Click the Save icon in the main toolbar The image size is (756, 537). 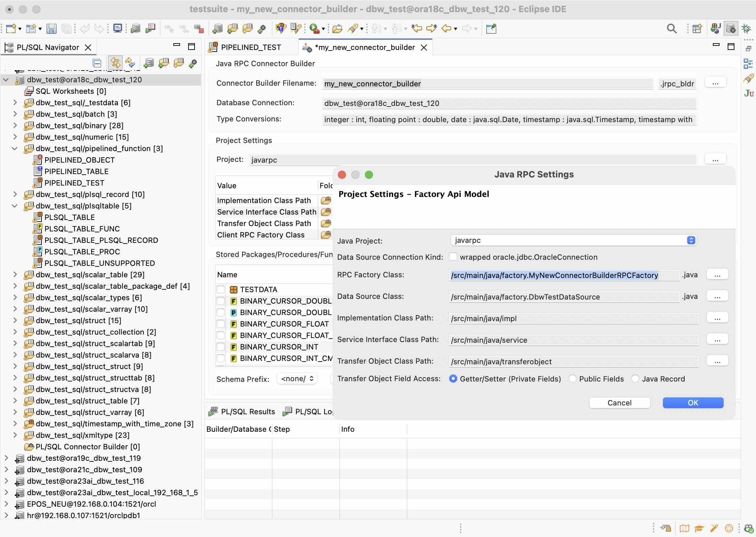click(51, 29)
